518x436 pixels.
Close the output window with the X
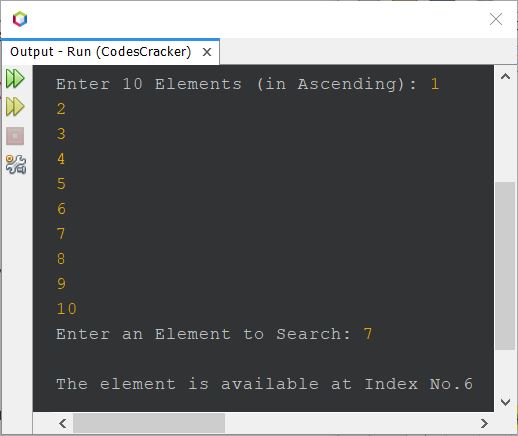click(496, 19)
